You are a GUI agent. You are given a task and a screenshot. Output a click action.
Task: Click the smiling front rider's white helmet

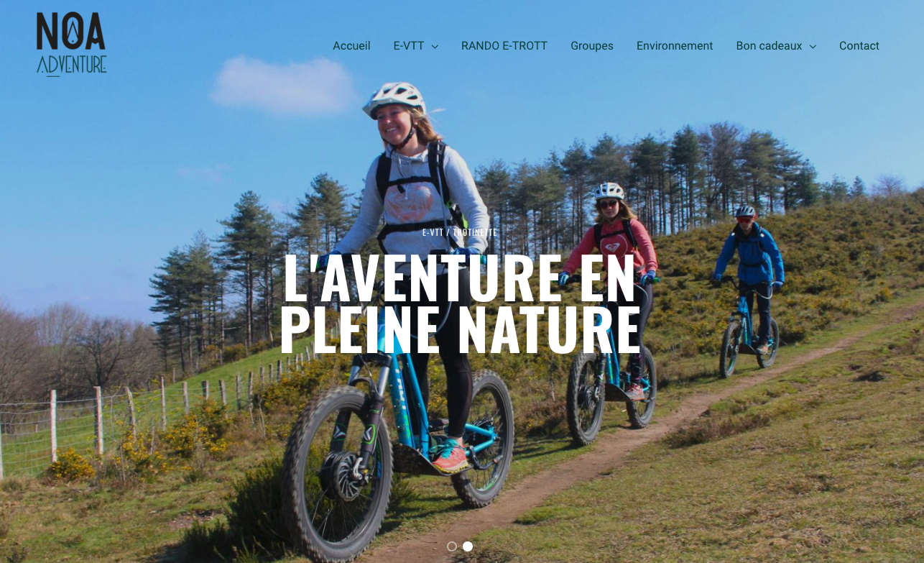click(x=394, y=98)
